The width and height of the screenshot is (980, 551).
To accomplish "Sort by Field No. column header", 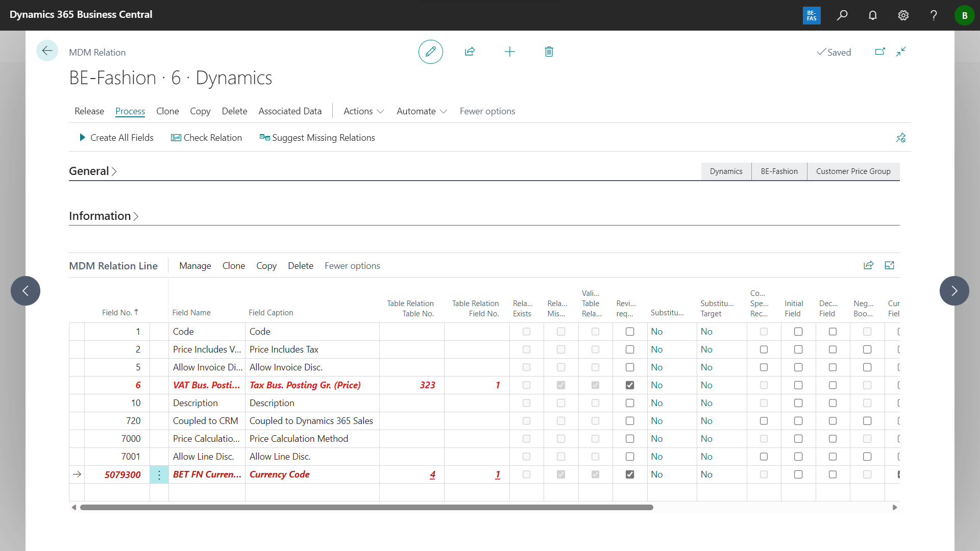I will (x=120, y=312).
